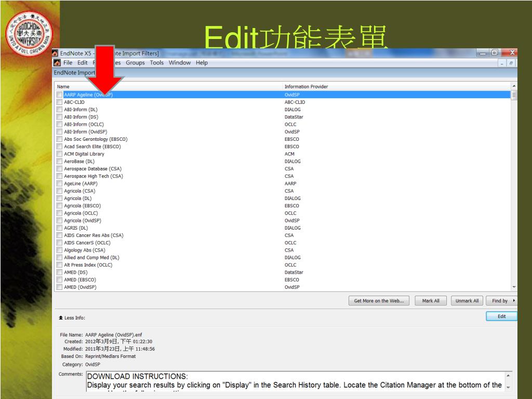Viewport: 532px width, 399px height.
Task: Click the Unmark All button
Action: tap(467, 301)
